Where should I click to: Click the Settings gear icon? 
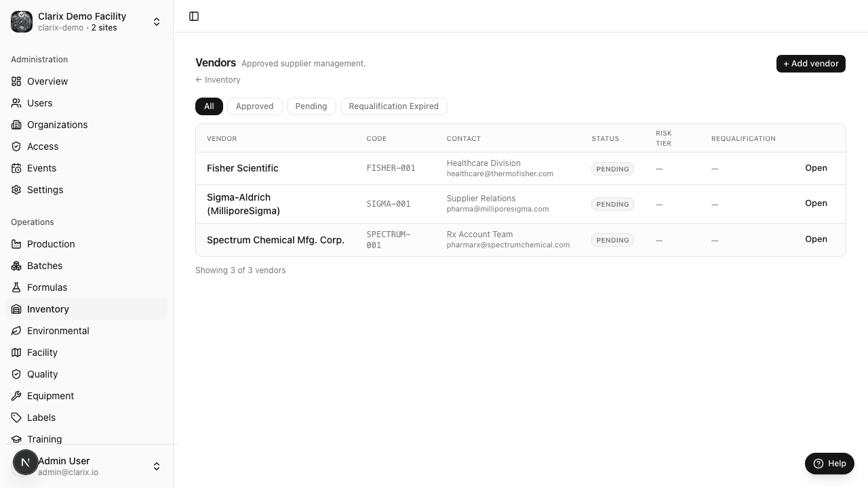(x=16, y=190)
